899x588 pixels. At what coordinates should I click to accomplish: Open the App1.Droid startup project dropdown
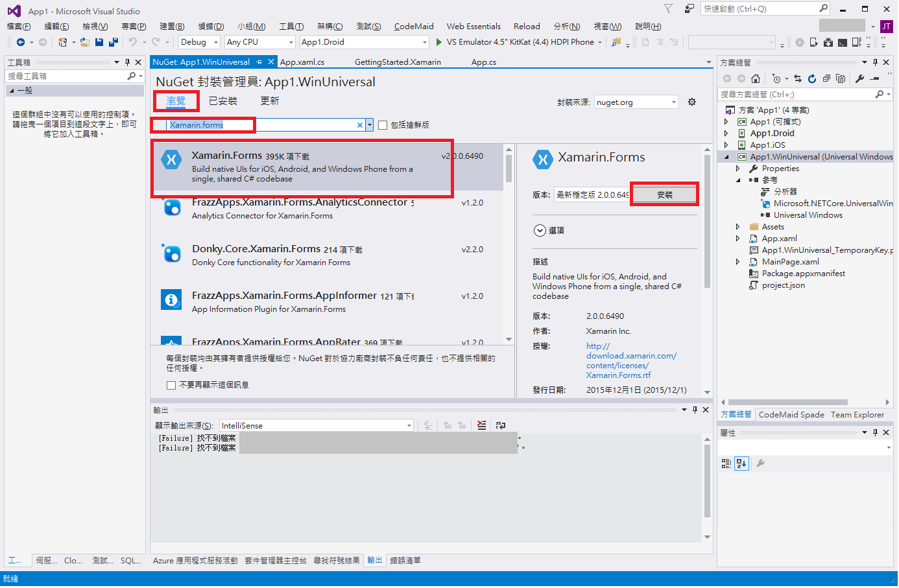[x=365, y=42]
